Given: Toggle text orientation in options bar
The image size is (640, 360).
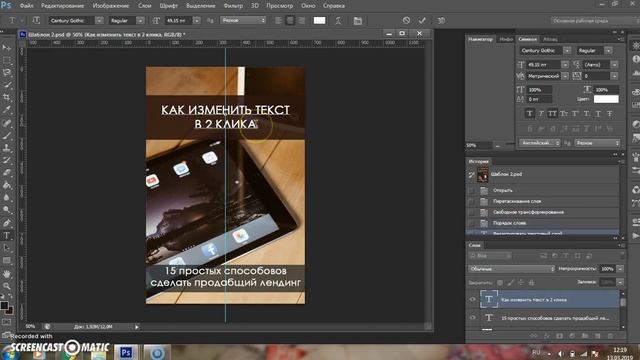Looking at the screenshot, I should [36, 20].
